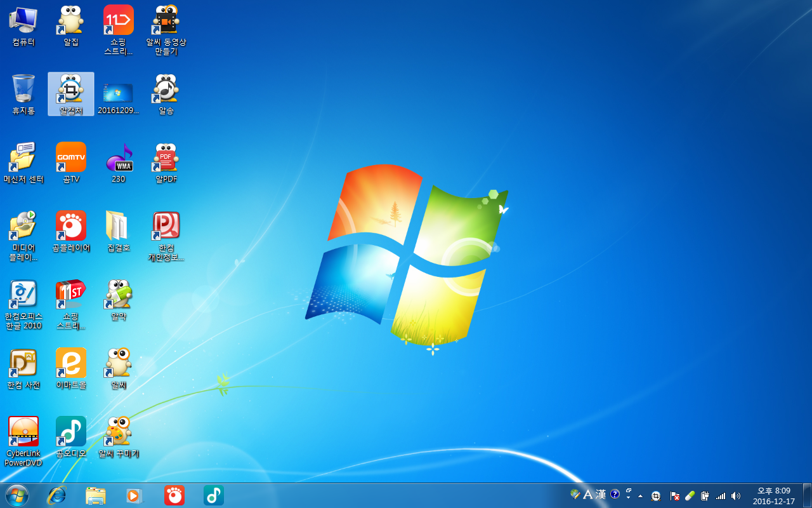Click the 알약 desktop icon

119,295
